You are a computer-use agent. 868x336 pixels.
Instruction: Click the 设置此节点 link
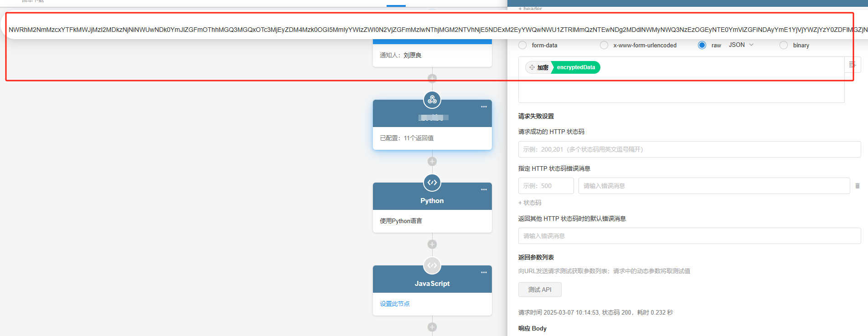pos(395,304)
